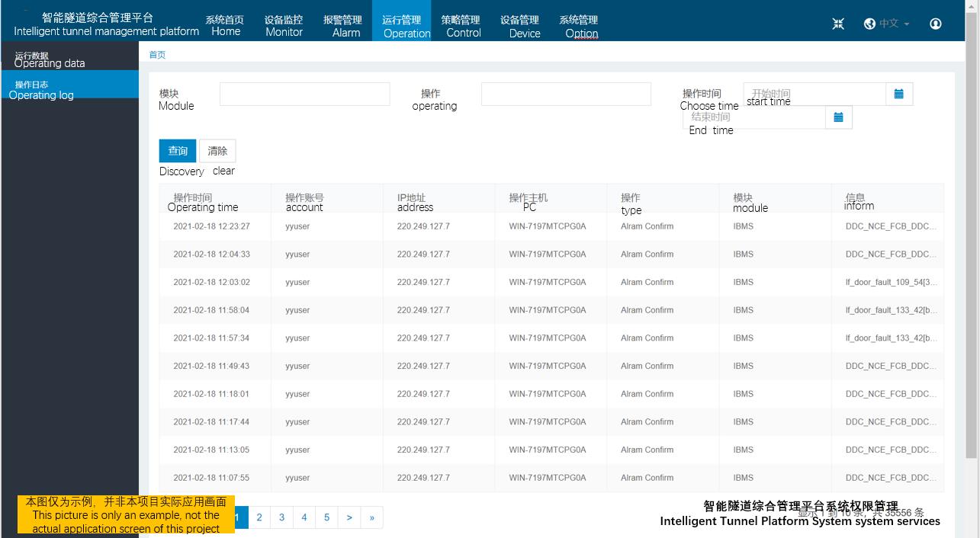Open end time calendar icon

click(839, 117)
